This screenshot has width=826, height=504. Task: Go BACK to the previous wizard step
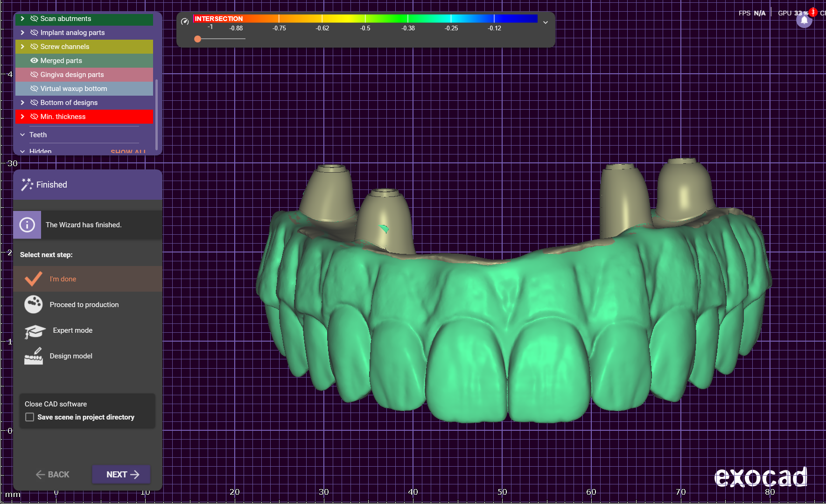pyautogui.click(x=52, y=475)
